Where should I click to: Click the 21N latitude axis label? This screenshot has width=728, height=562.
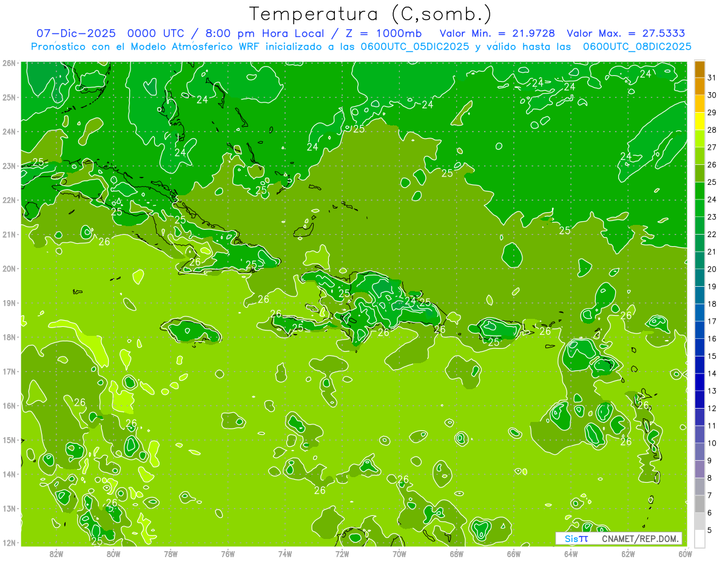(x=8, y=234)
